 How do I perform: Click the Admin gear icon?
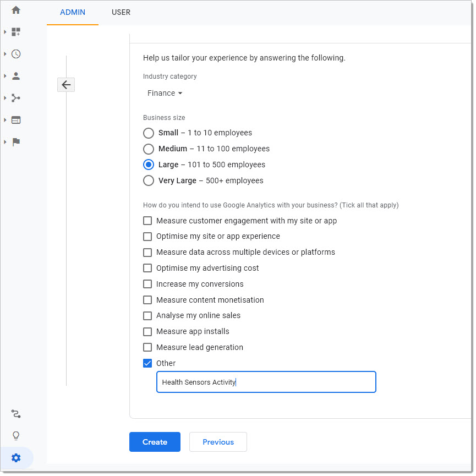click(16, 458)
